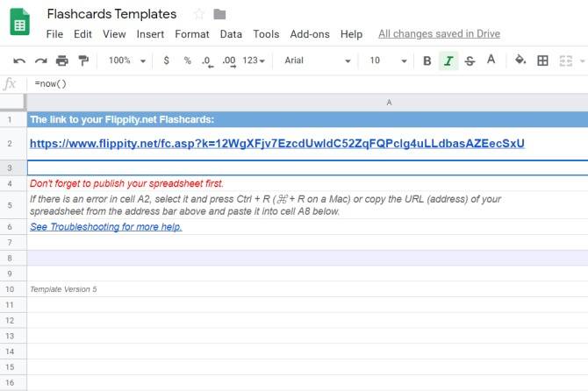Image resolution: width=588 pixels, height=391 pixels.
Task: Open the text color picker
Action: (x=491, y=60)
